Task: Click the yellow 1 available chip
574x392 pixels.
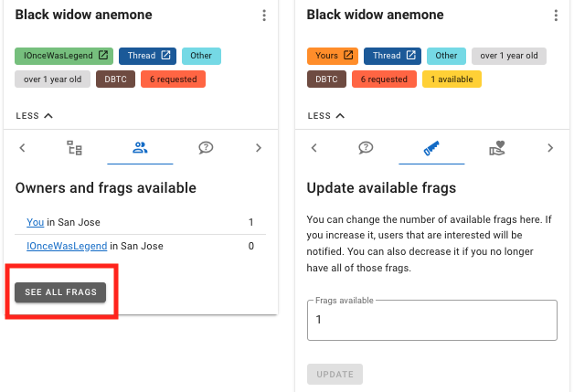Action: (450, 79)
